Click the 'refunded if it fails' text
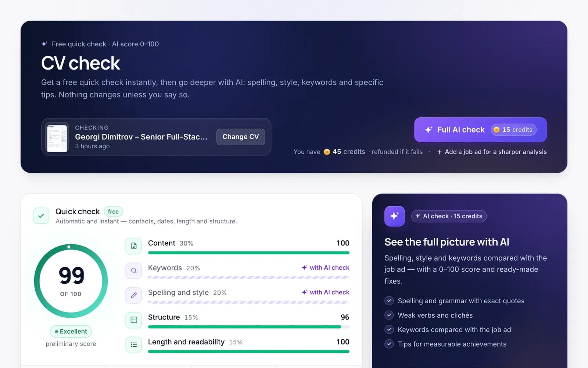 (397, 152)
